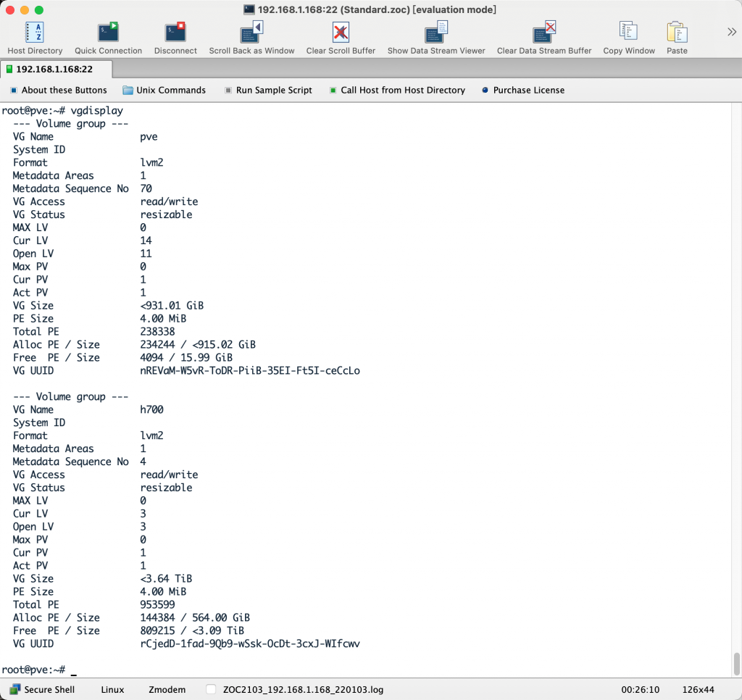Clear Scroll Buffer via toolbar icon
Image resolution: width=742 pixels, height=700 pixels.
tap(341, 32)
